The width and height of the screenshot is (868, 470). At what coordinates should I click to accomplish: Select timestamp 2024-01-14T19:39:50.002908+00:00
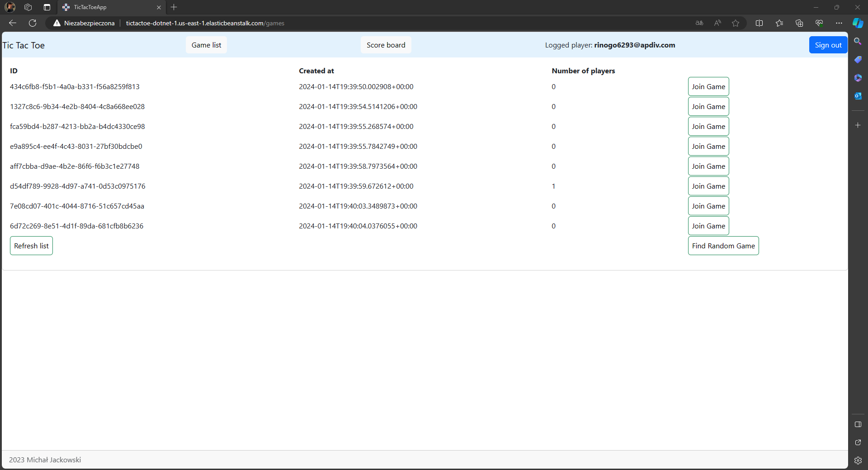pos(356,86)
